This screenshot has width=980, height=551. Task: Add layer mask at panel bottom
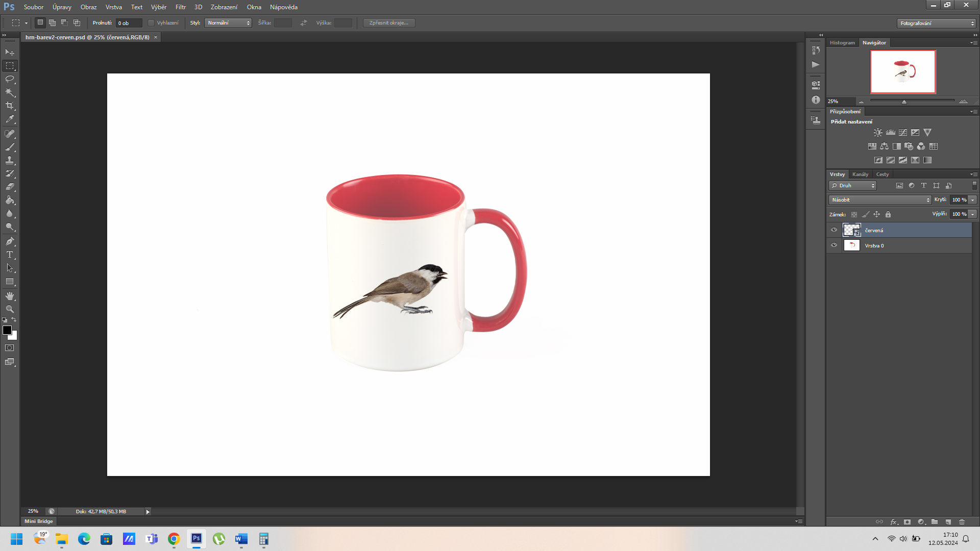coord(908,522)
